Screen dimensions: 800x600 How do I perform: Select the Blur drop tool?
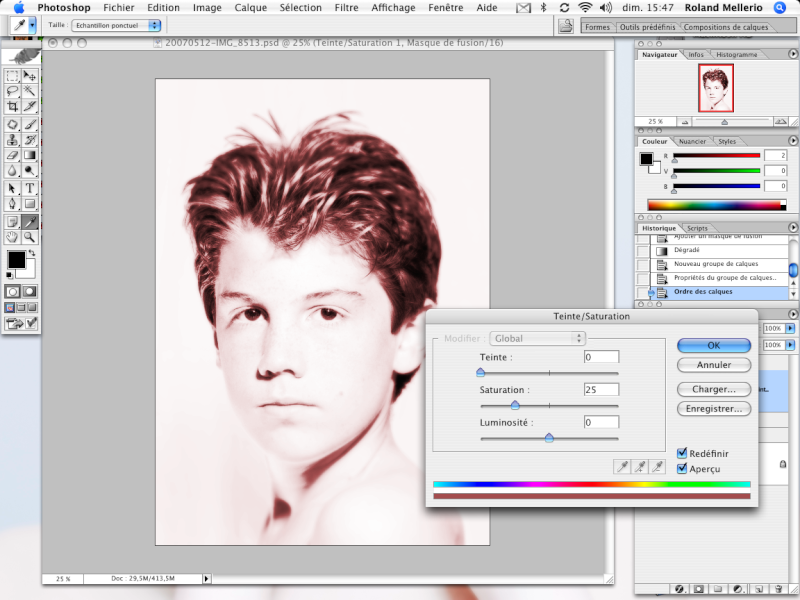pyautogui.click(x=13, y=170)
